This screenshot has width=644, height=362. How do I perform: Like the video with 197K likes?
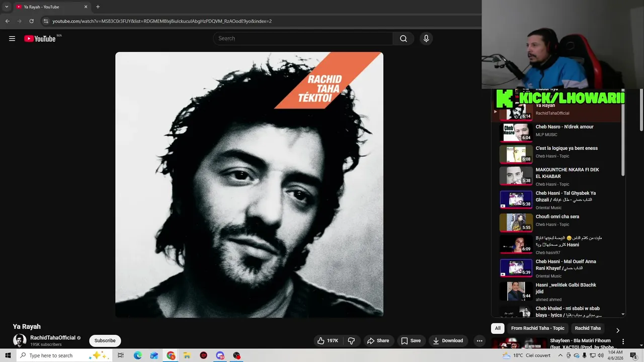click(x=328, y=340)
